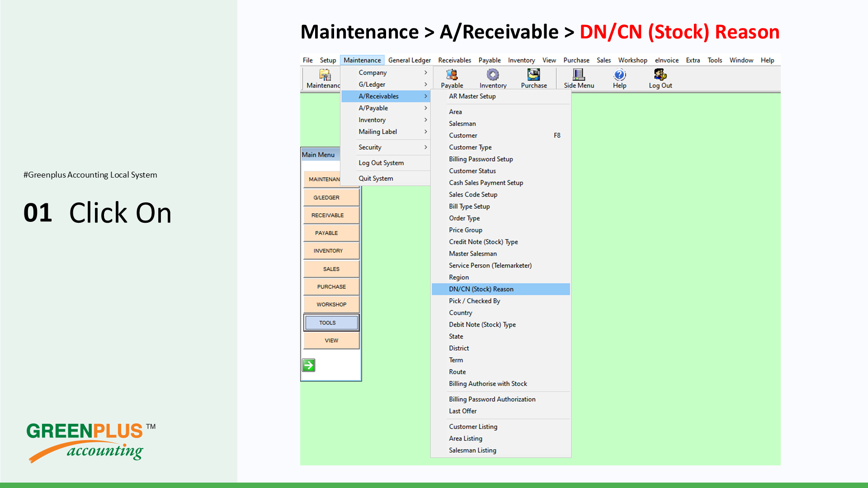Select Credit Note (Stock) Type entry
The image size is (868, 488).
pyautogui.click(x=501, y=242)
